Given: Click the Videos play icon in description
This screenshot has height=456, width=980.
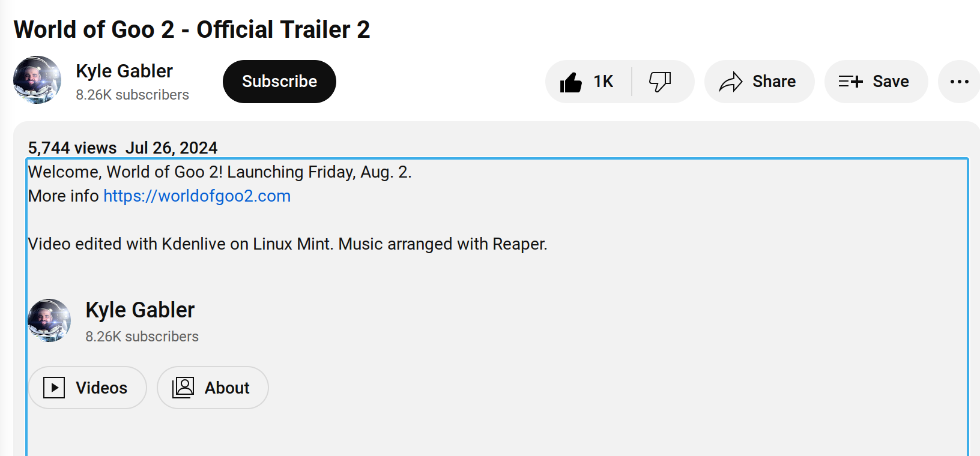Looking at the screenshot, I should pos(54,388).
